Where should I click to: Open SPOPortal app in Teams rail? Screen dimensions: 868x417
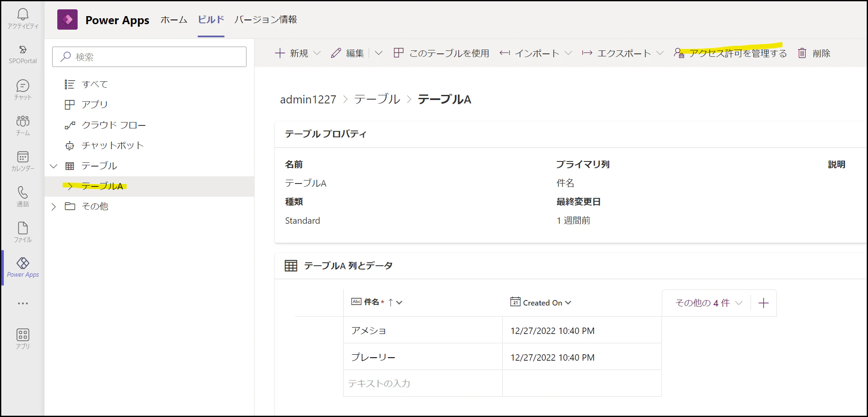click(23, 50)
